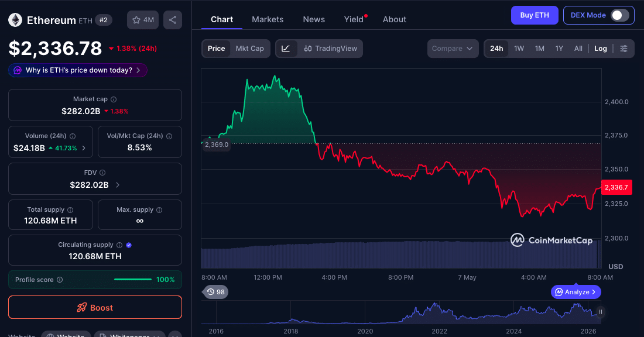Click the Analyze button
The width and height of the screenshot is (644, 337).
click(576, 292)
